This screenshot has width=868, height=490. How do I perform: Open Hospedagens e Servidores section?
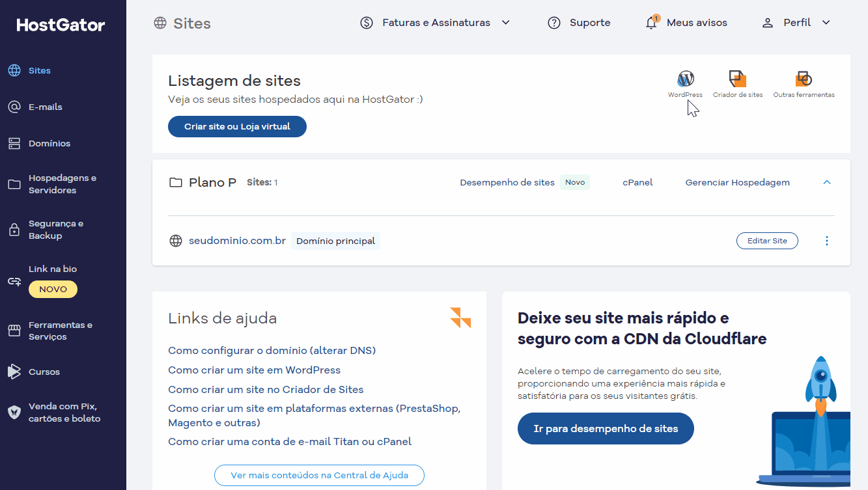click(63, 184)
